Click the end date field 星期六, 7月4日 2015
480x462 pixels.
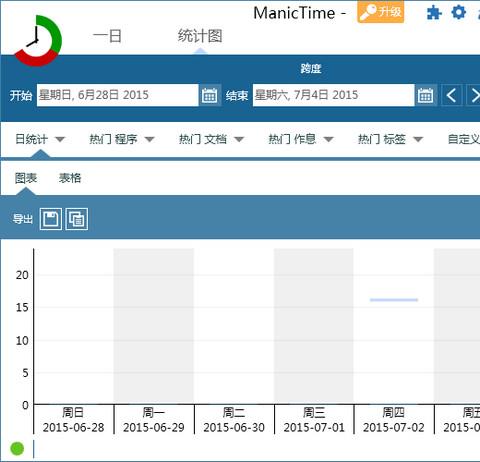(333, 95)
